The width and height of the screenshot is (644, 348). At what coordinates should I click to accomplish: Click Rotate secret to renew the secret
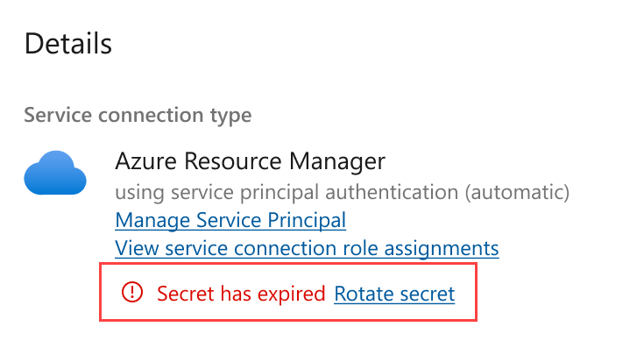(x=394, y=294)
